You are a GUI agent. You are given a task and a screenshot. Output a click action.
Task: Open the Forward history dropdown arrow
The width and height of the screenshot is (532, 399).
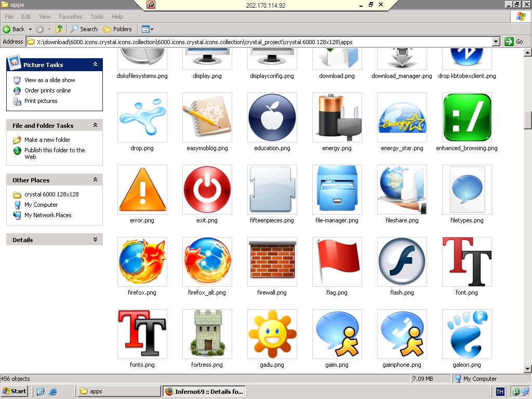(49, 29)
